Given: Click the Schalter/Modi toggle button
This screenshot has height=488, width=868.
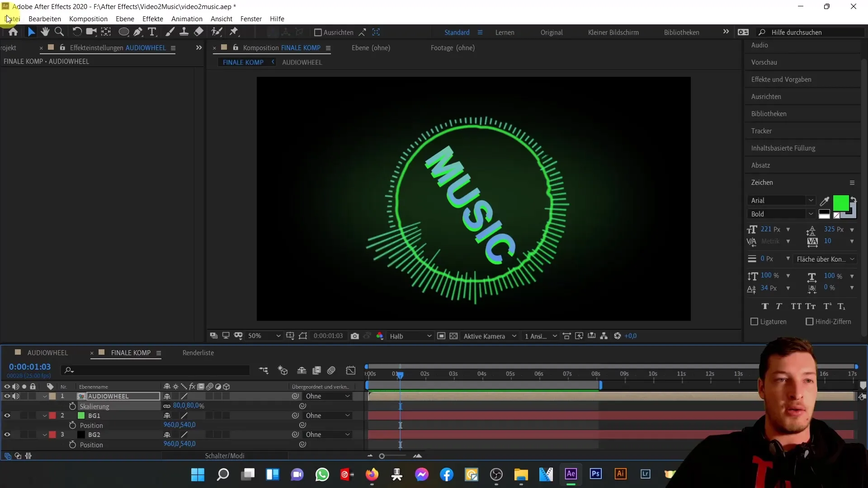Looking at the screenshot, I should click(x=225, y=456).
